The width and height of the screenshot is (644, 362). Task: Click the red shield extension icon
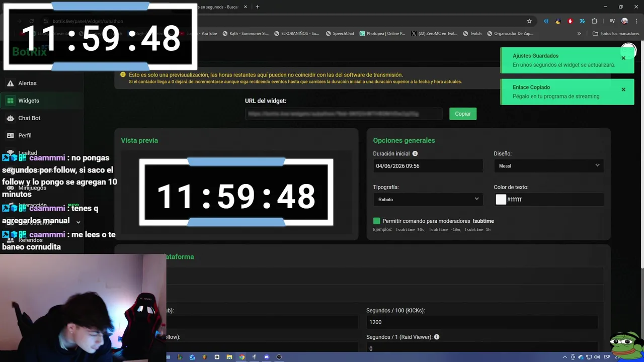570,21
